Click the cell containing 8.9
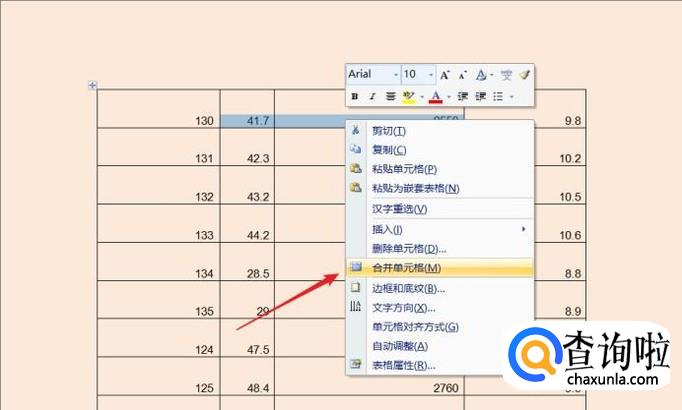Image resolution: width=682 pixels, height=410 pixels. 560,300
